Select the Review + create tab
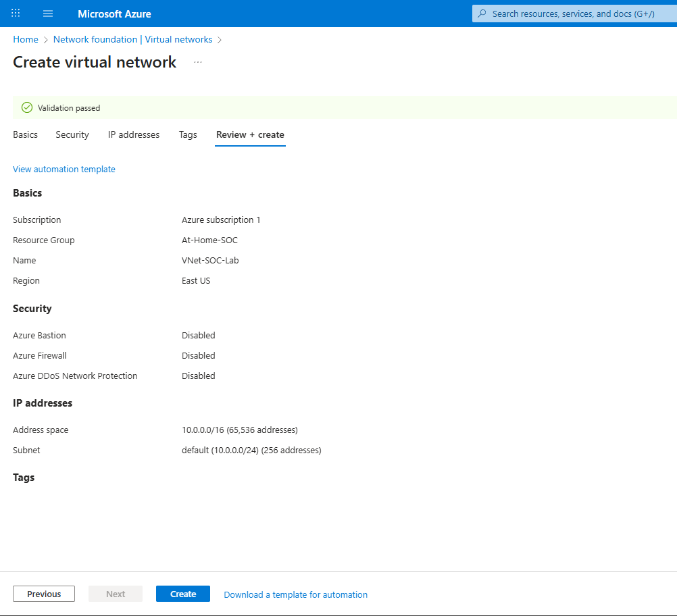Image resolution: width=677 pixels, height=616 pixels. point(250,134)
